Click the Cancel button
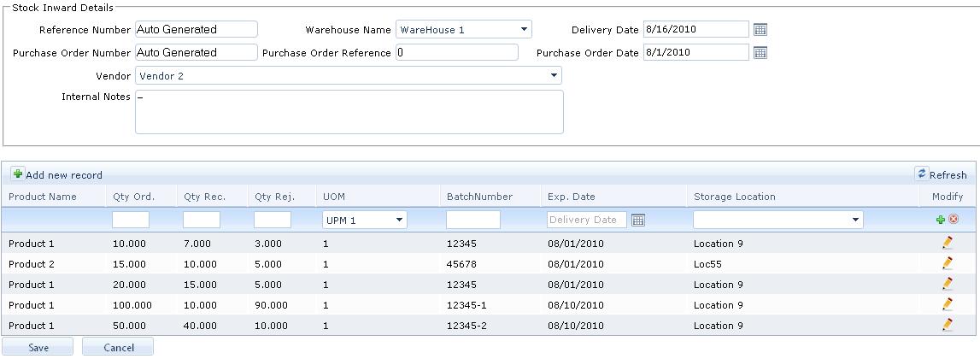980x359 pixels. pos(119,348)
